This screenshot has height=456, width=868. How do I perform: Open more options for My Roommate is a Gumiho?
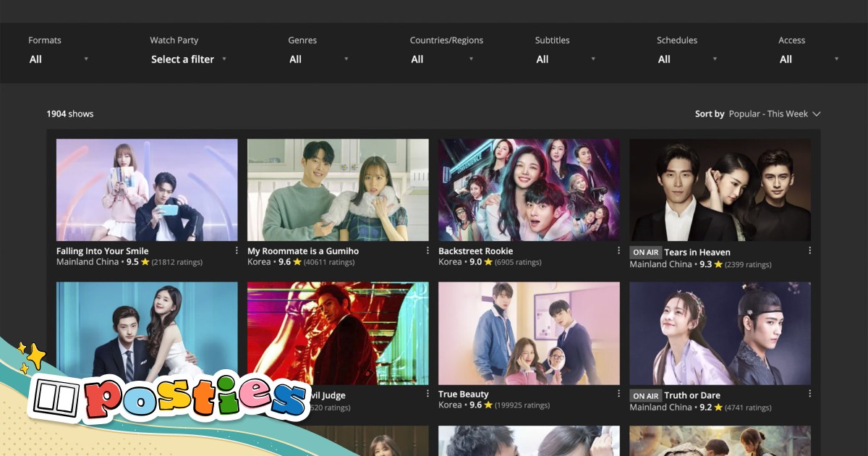pyautogui.click(x=427, y=250)
